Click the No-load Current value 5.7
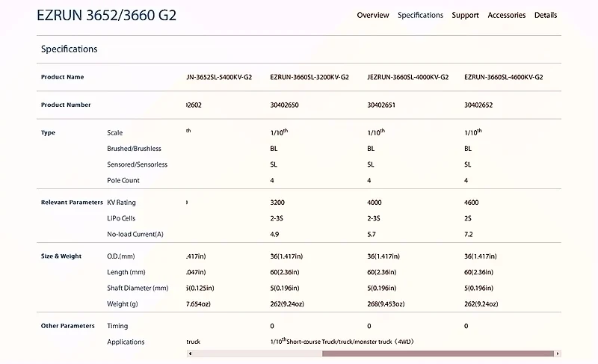598x364 pixels. click(x=372, y=235)
